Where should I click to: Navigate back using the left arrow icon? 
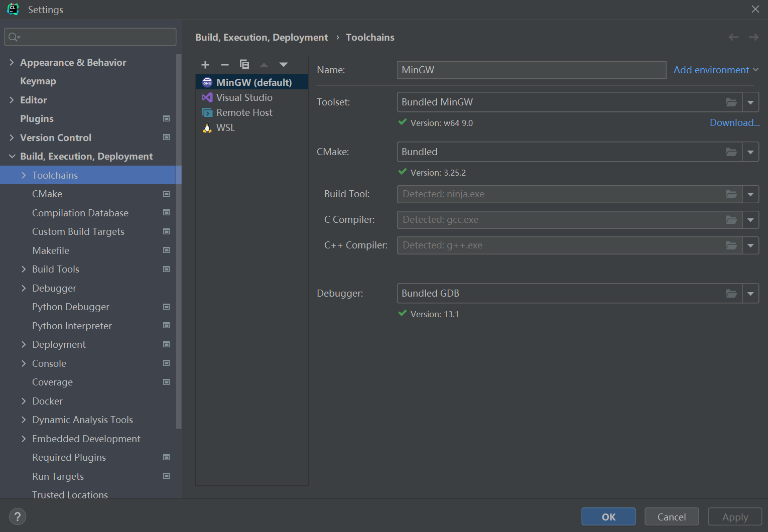point(733,37)
